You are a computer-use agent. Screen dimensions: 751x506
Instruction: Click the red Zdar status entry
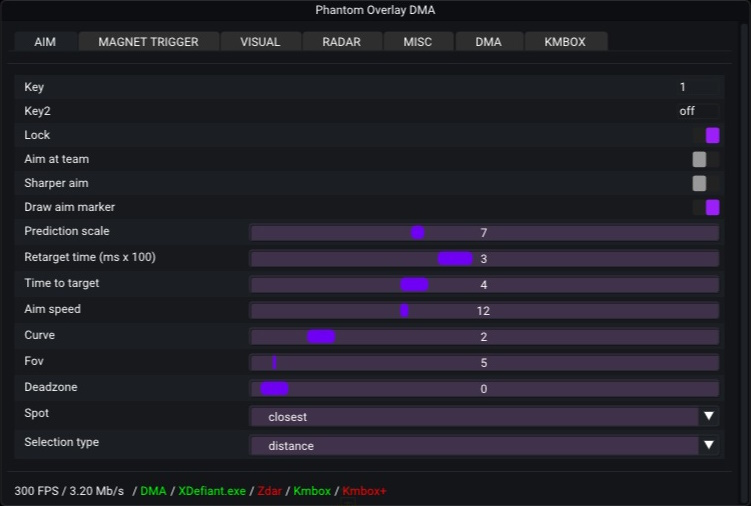[x=270, y=491]
